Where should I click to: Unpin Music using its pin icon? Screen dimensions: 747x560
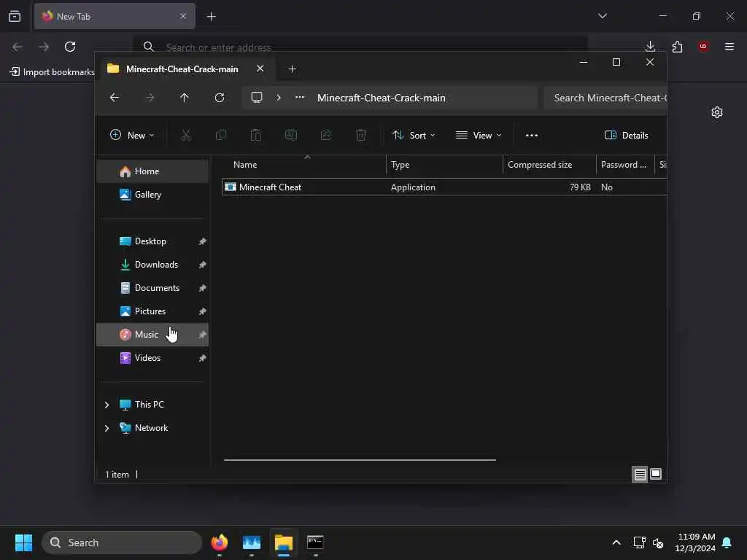(203, 335)
